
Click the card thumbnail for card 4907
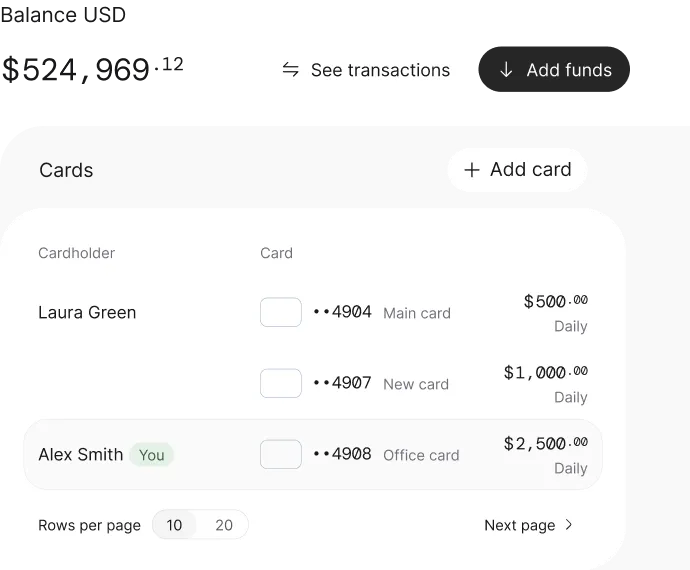(281, 383)
